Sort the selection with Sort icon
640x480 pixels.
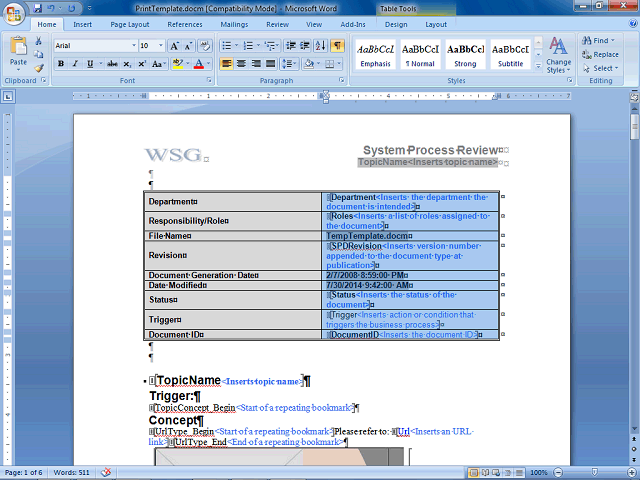coord(320,46)
